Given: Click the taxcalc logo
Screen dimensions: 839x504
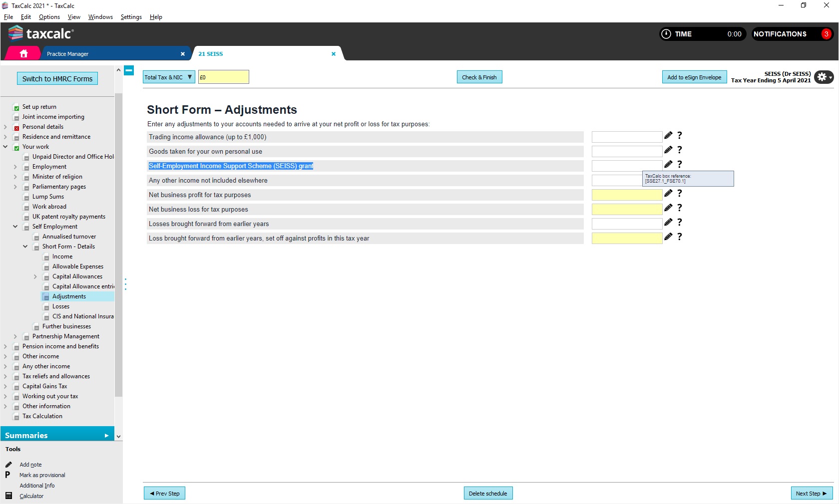Looking at the screenshot, I should point(41,33).
